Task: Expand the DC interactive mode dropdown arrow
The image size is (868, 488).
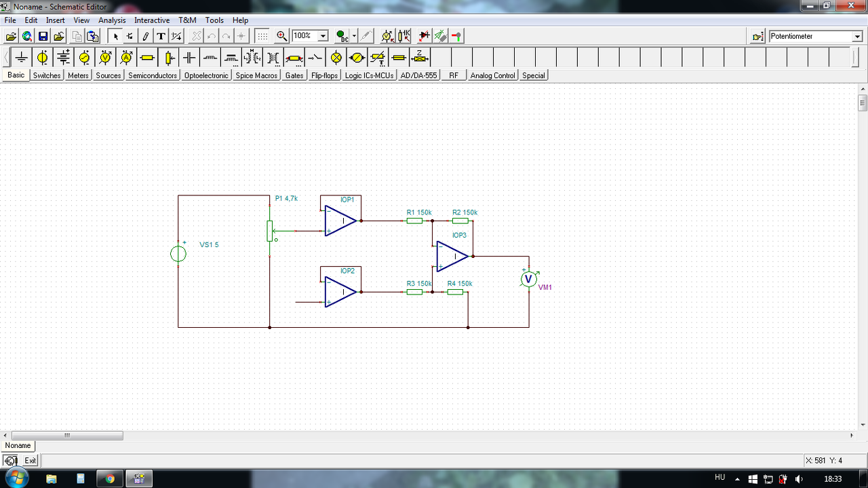Action: 354,36
